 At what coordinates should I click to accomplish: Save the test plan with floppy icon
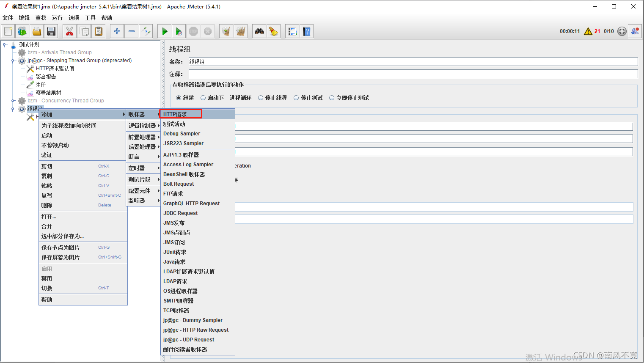click(51, 31)
